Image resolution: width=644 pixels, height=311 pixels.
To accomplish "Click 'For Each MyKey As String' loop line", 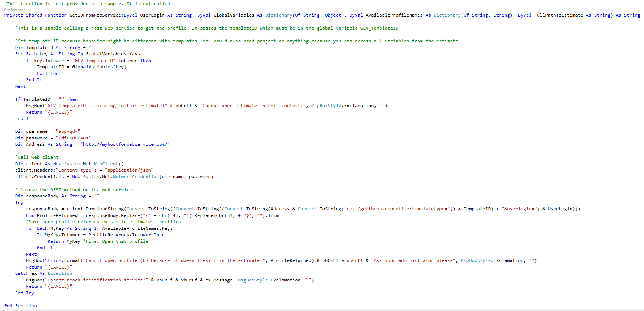I will [x=99, y=228].
